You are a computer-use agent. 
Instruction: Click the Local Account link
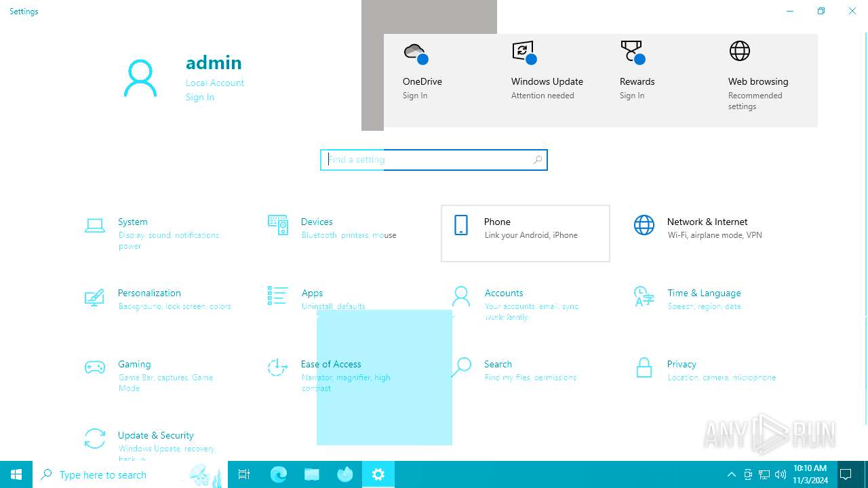(x=215, y=83)
